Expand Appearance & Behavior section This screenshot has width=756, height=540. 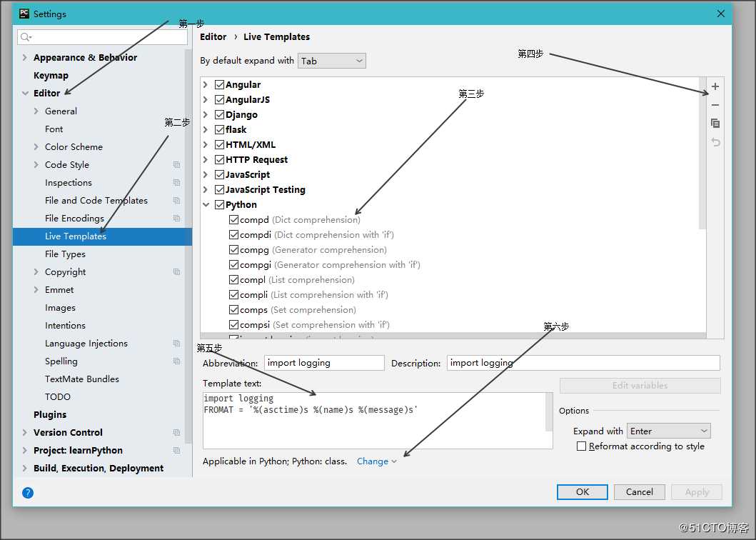25,57
